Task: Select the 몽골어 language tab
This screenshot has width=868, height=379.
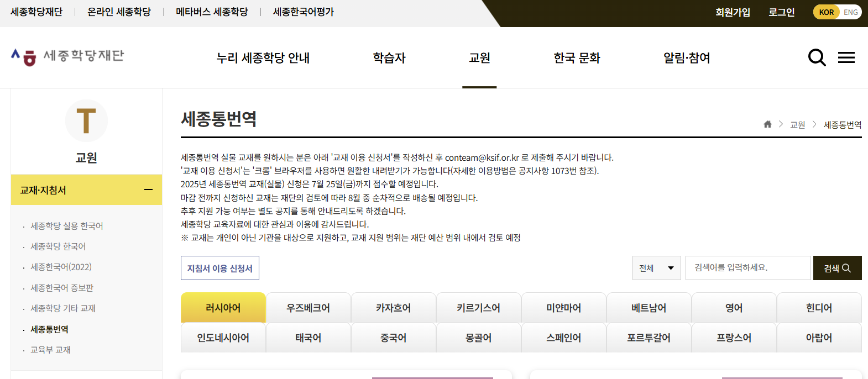Action: click(x=479, y=338)
